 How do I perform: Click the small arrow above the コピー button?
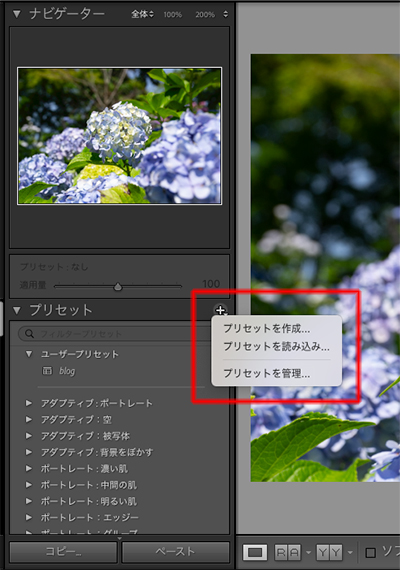pos(119,538)
